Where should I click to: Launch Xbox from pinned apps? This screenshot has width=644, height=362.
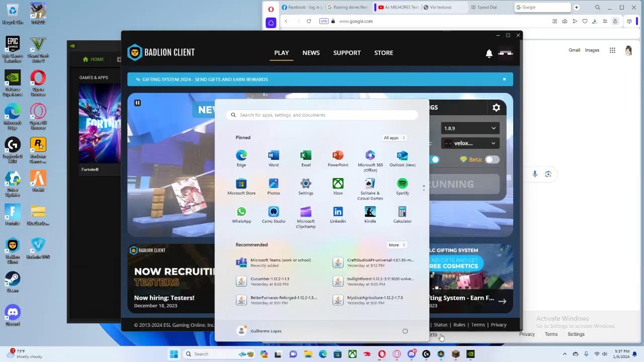[338, 186]
